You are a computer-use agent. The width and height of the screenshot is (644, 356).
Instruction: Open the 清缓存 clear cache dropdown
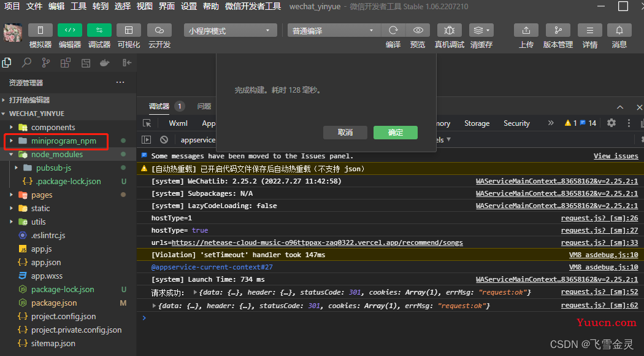481,31
